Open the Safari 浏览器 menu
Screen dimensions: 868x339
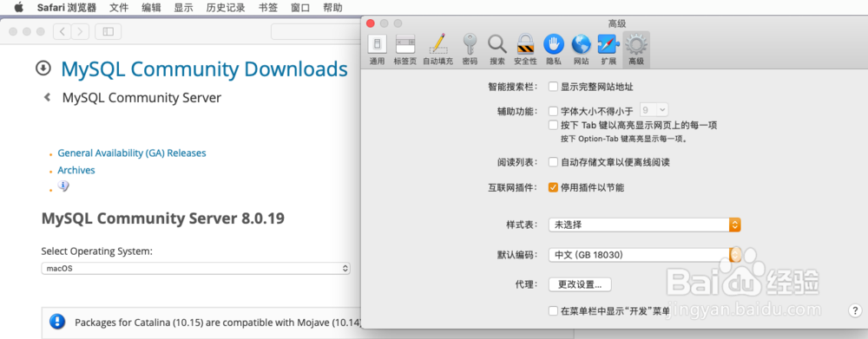(67, 8)
